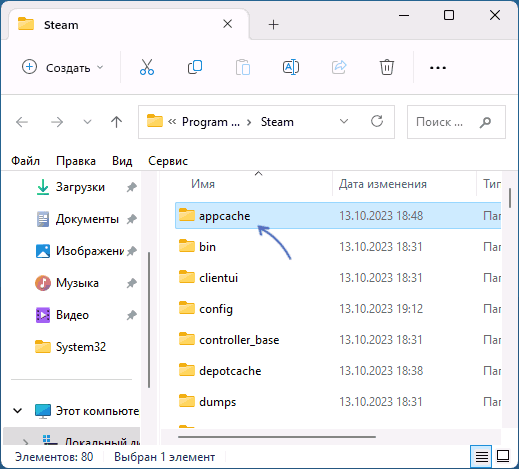Viewport: 519px width, 469px height.
Task: Click the Тип column header
Action: pyautogui.click(x=492, y=184)
